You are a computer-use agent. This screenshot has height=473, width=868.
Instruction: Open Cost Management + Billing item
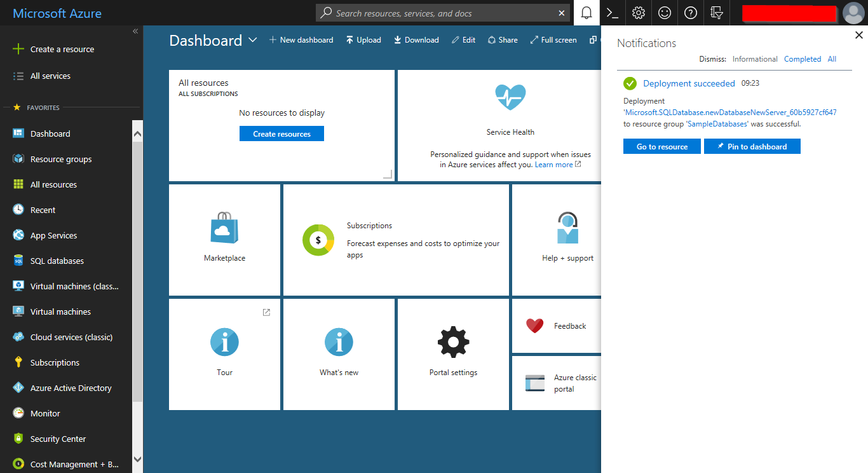[x=66, y=464]
